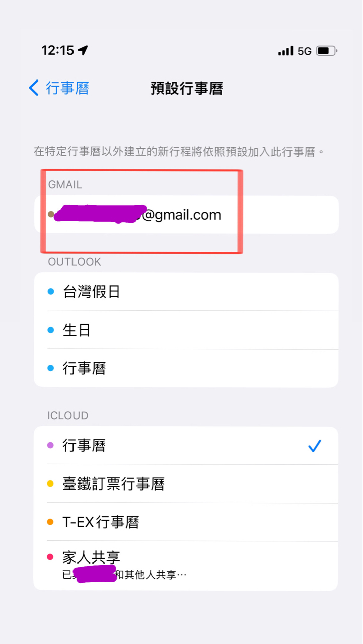
Task: Tap the orange dot beside T-EX行事曆
Action: pos(50,522)
